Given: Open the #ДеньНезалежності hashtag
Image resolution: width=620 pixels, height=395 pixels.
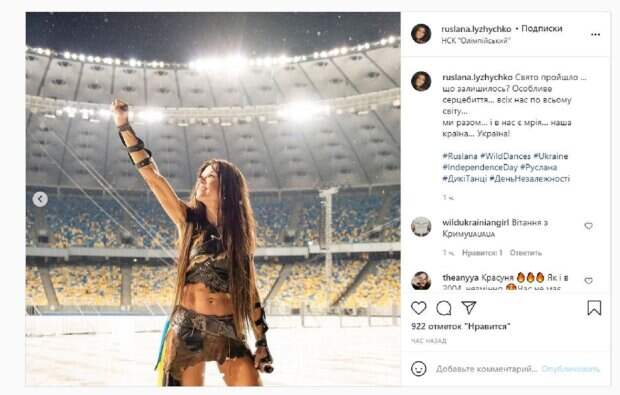Looking at the screenshot, I should pyautogui.click(x=530, y=179).
